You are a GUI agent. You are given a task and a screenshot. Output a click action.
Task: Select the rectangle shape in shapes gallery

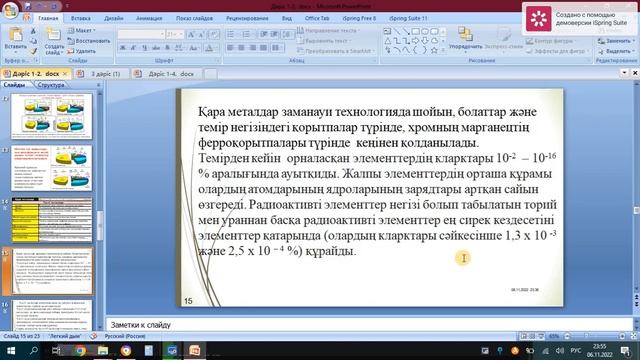pos(416,31)
